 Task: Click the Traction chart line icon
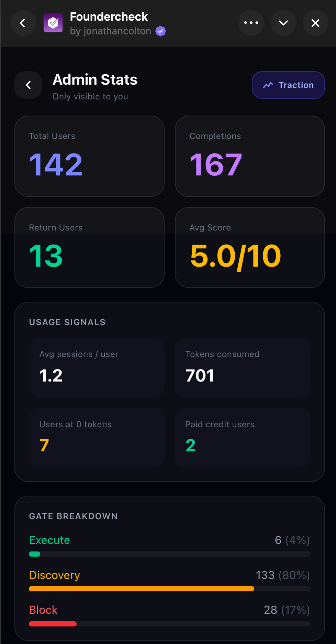click(x=268, y=85)
